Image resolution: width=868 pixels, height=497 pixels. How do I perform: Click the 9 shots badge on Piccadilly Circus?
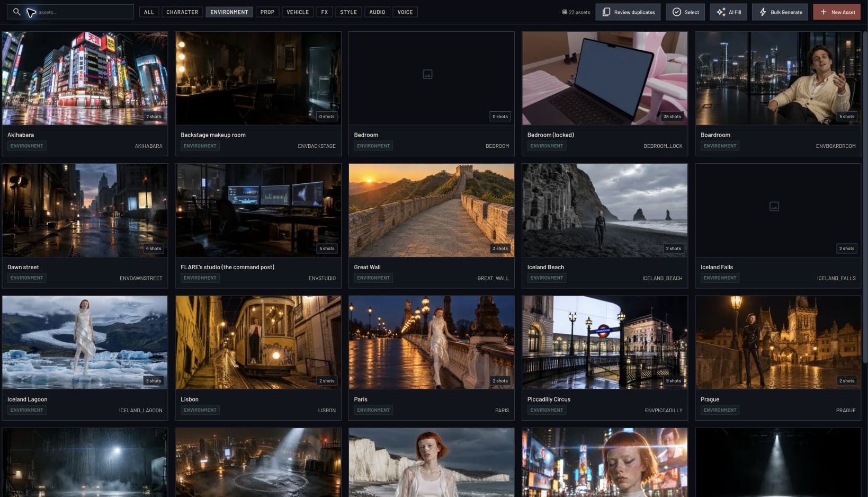click(x=674, y=381)
